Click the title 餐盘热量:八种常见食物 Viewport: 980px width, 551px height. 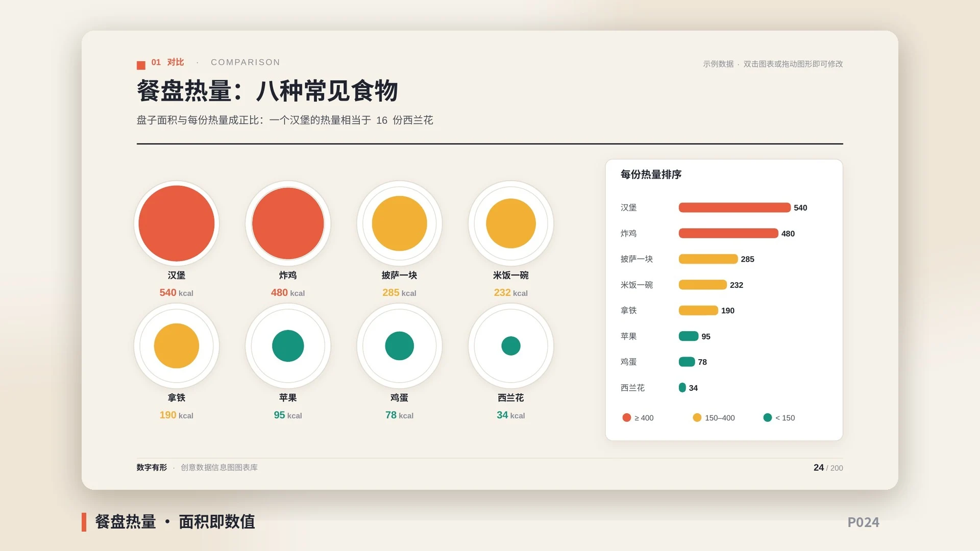point(267,91)
